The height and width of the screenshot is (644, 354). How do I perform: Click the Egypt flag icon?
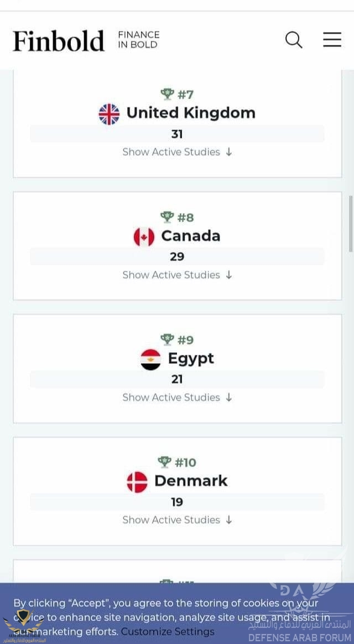(x=150, y=359)
